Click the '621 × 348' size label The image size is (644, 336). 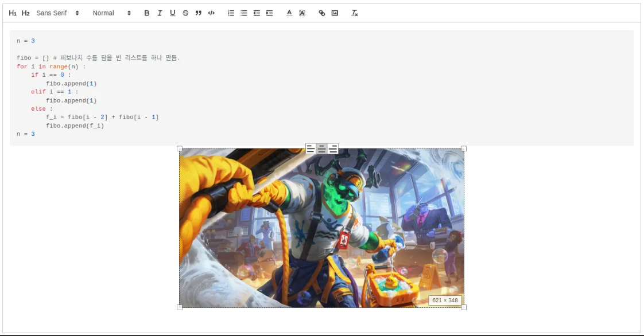tap(445, 300)
